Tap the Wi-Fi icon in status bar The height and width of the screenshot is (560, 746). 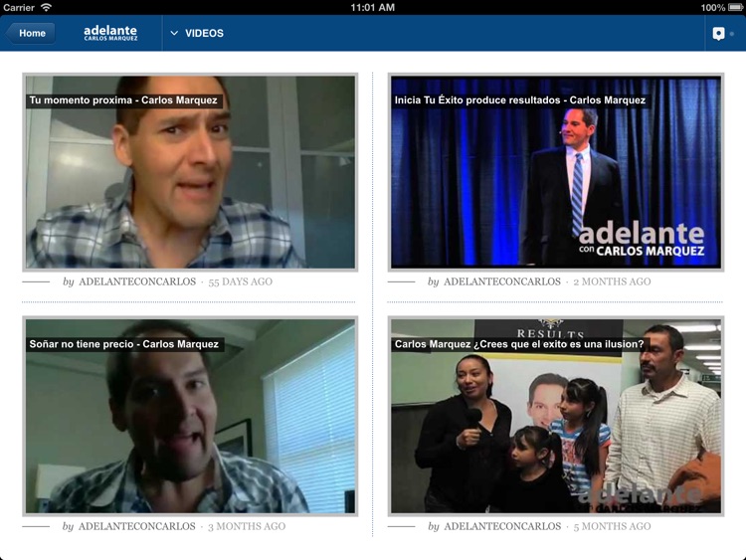pyautogui.click(x=46, y=7)
